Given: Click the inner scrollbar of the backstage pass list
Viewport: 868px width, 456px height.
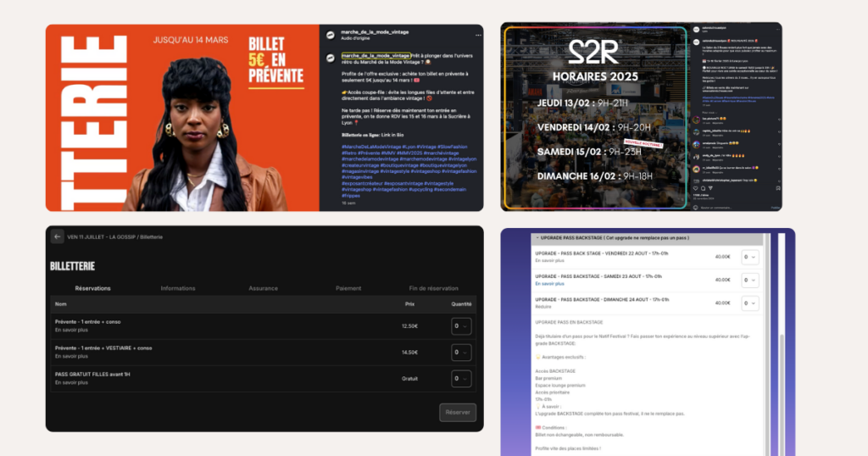Looking at the screenshot, I should pos(766,343).
